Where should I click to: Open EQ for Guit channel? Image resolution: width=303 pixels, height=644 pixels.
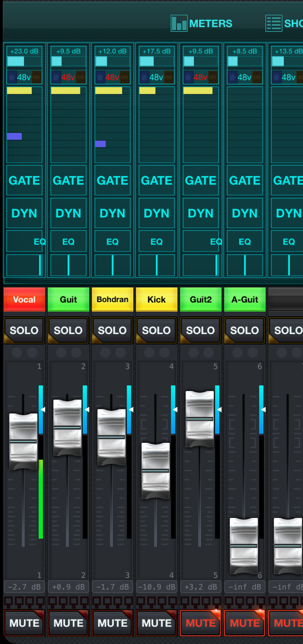(x=68, y=241)
